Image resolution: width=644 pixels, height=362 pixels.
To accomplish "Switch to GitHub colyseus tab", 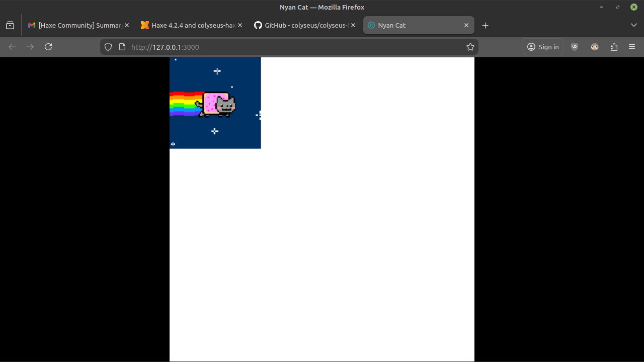I will pyautogui.click(x=302, y=25).
